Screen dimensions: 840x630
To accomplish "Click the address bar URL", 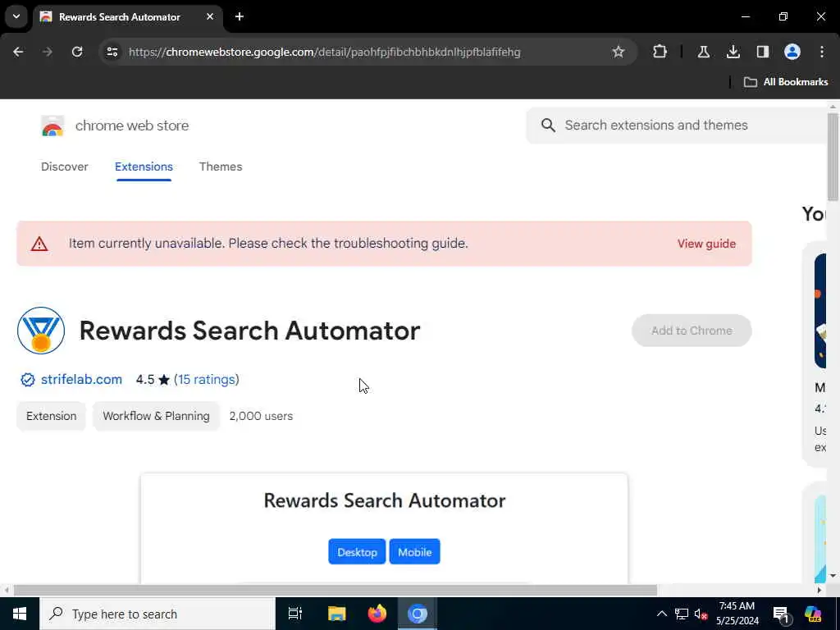I will (325, 52).
